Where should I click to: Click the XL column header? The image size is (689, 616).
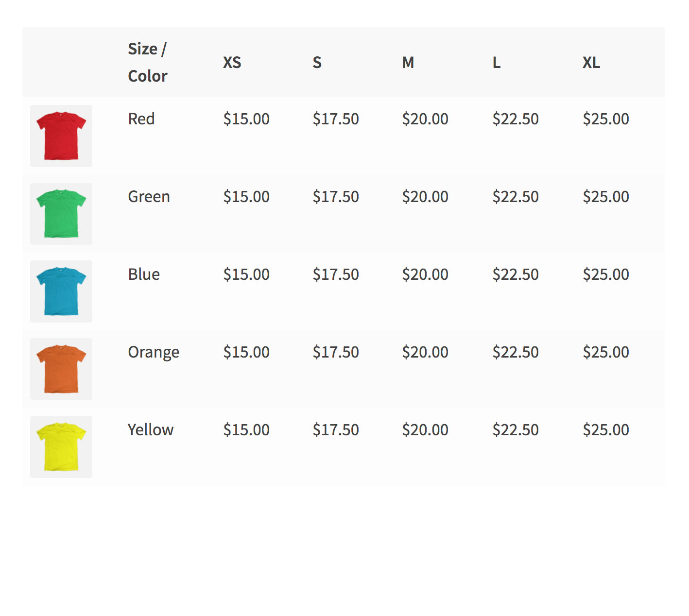[x=591, y=63]
